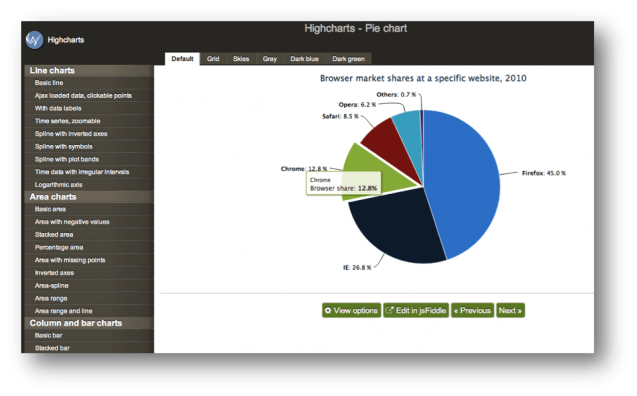Click the Highcharts brand name link

[66, 40]
